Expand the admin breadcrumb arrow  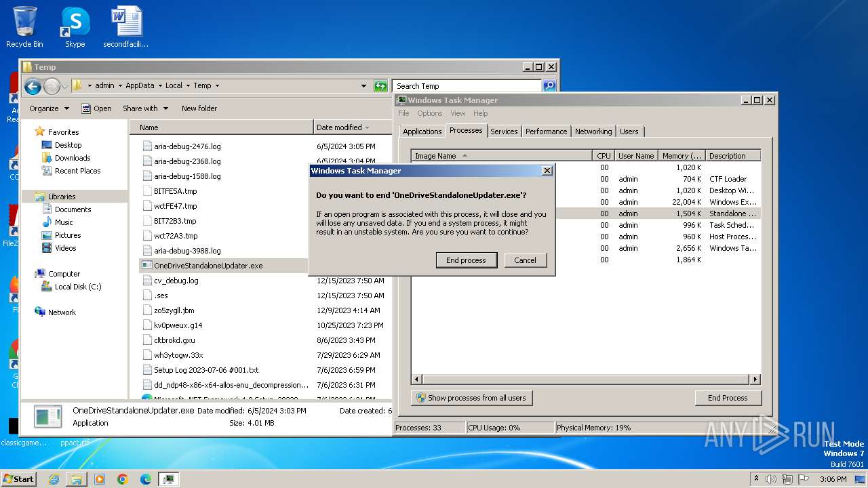pyautogui.click(x=119, y=86)
